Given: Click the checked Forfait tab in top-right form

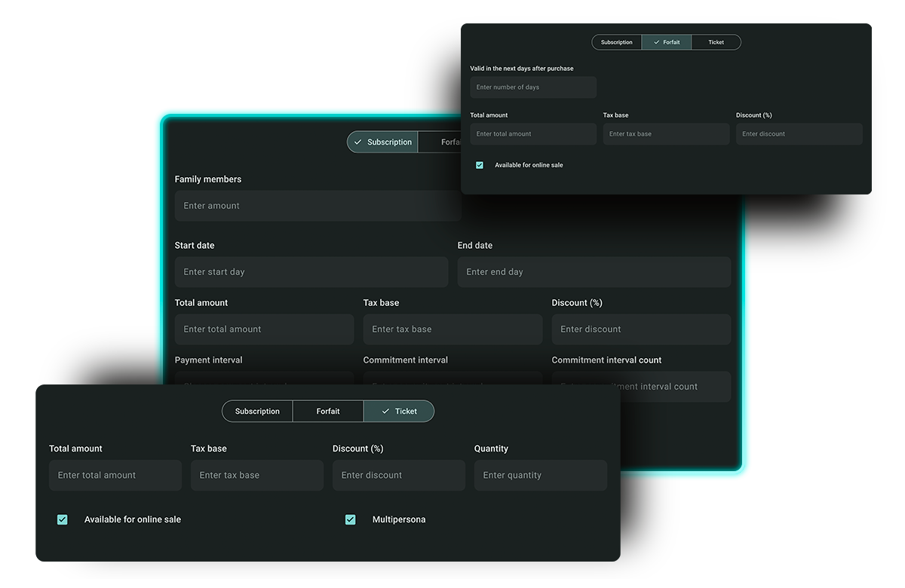Looking at the screenshot, I should coord(667,42).
